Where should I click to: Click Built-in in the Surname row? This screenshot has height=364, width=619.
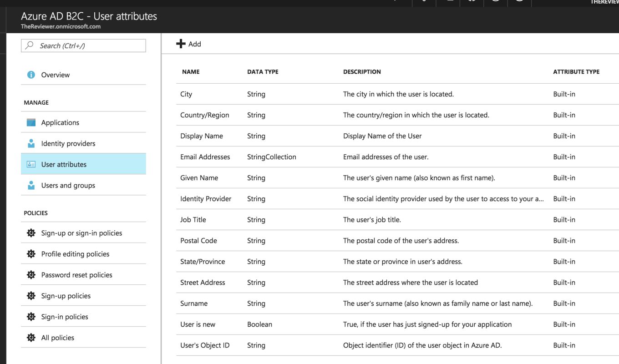564,303
